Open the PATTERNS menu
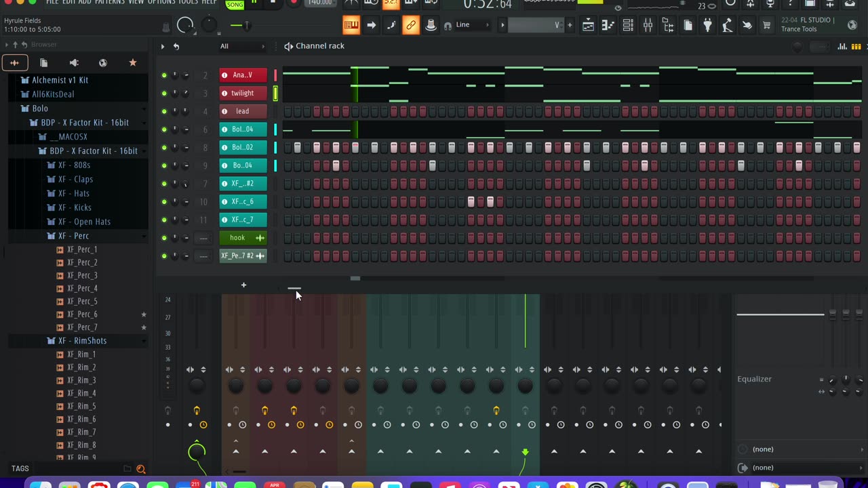Viewport: 868px width, 488px height. [109, 2]
